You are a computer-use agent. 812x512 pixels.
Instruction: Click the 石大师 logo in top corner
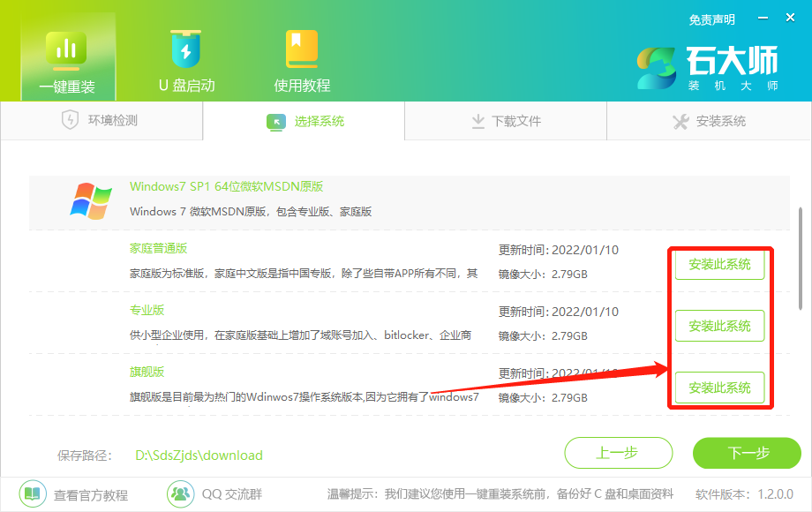point(706,66)
